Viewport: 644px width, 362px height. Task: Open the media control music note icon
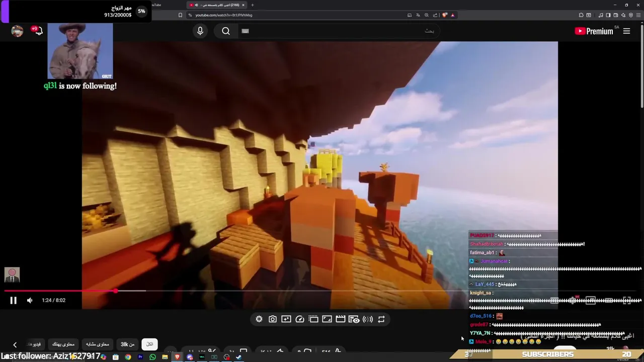coord(601,15)
